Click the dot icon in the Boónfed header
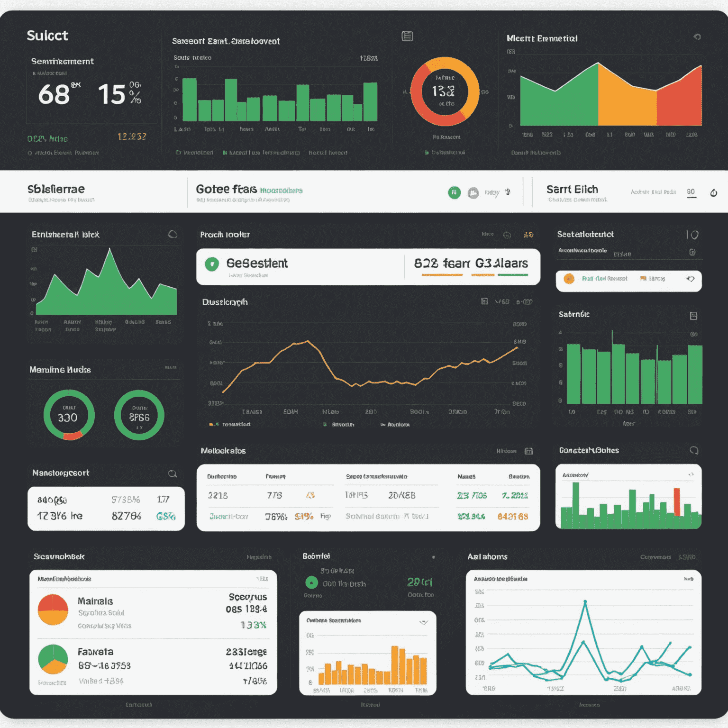Viewport: 728px width, 728px height. click(433, 557)
